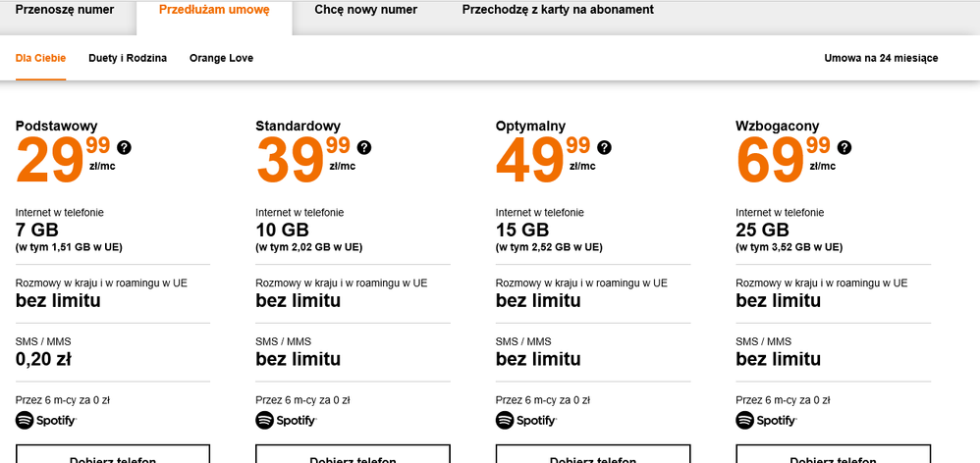Click Spotify logo in Standardowy plan
Image resolution: width=980 pixels, height=463 pixels.
(x=286, y=420)
